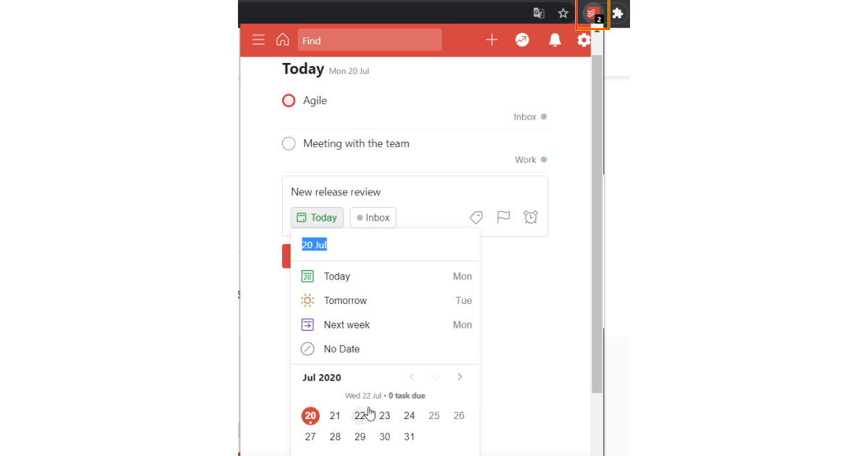Change project via the Inbox chip
This screenshot has height=456, width=868.
(x=373, y=217)
